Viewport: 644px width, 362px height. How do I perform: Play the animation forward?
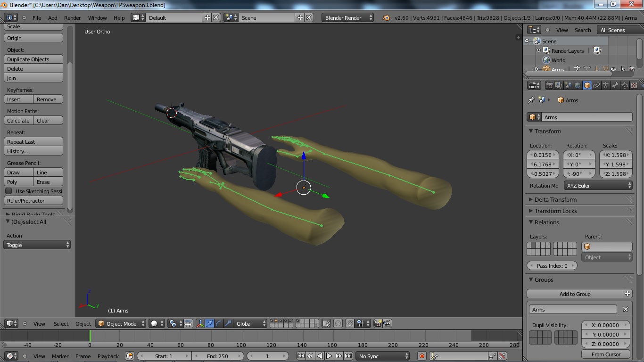pos(329,356)
